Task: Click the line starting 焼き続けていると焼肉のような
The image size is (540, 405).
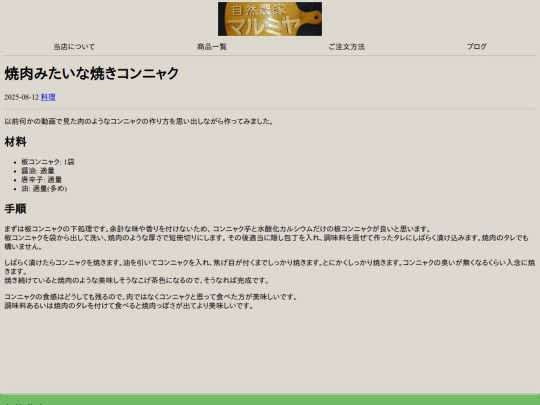Action: point(137,280)
